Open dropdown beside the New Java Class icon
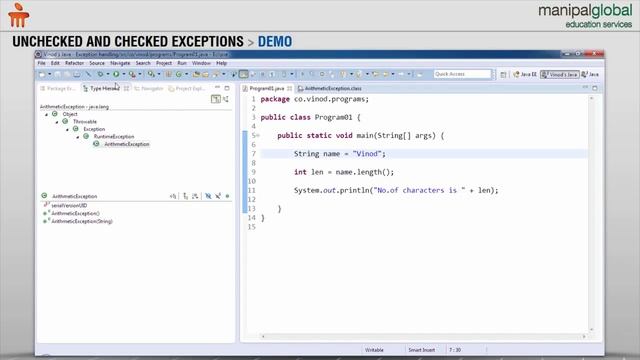 point(187,74)
